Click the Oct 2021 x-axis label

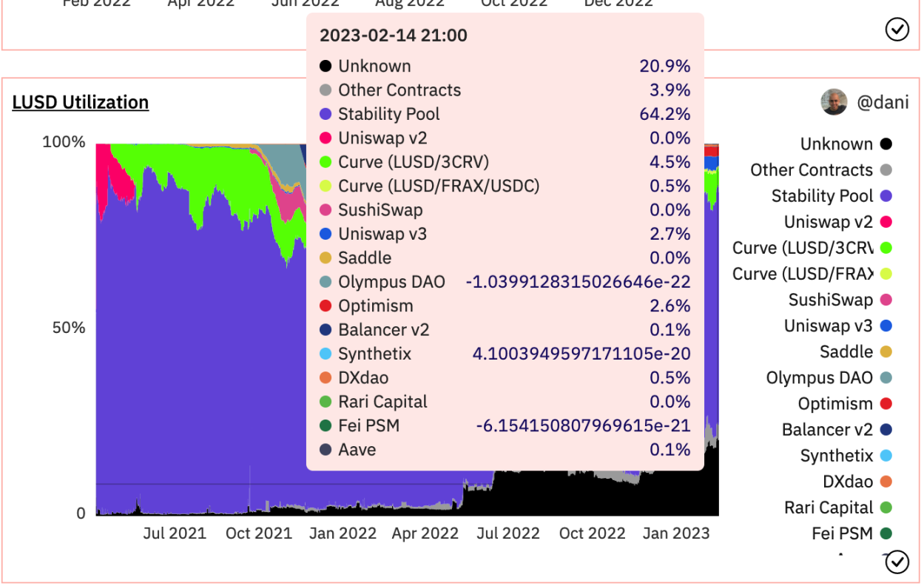click(259, 533)
